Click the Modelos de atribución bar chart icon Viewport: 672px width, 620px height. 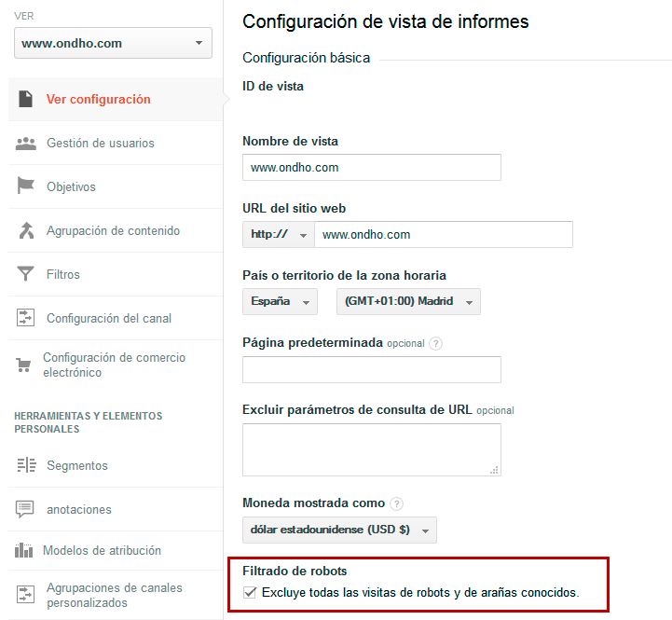(x=23, y=550)
